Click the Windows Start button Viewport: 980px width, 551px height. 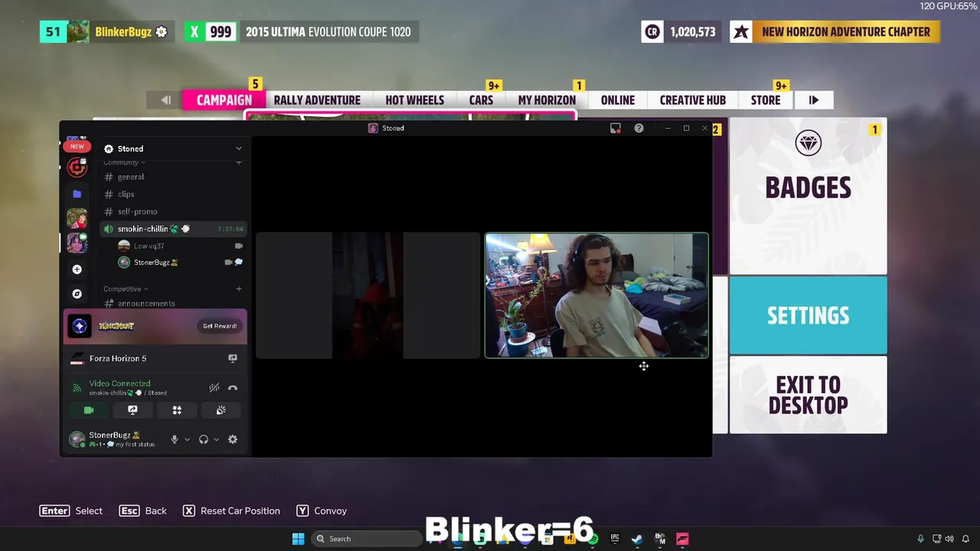point(298,539)
